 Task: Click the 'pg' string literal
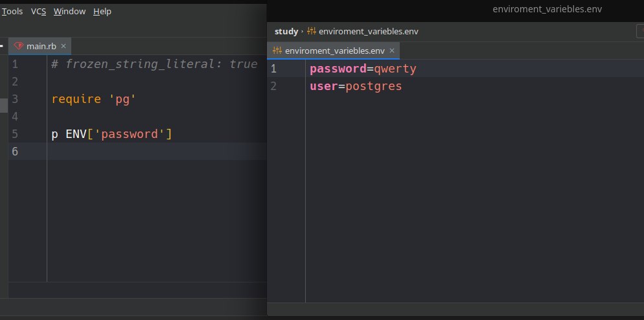click(122, 99)
